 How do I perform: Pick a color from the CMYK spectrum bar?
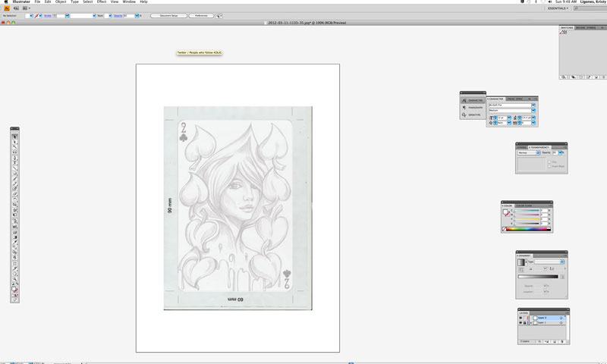click(x=529, y=229)
